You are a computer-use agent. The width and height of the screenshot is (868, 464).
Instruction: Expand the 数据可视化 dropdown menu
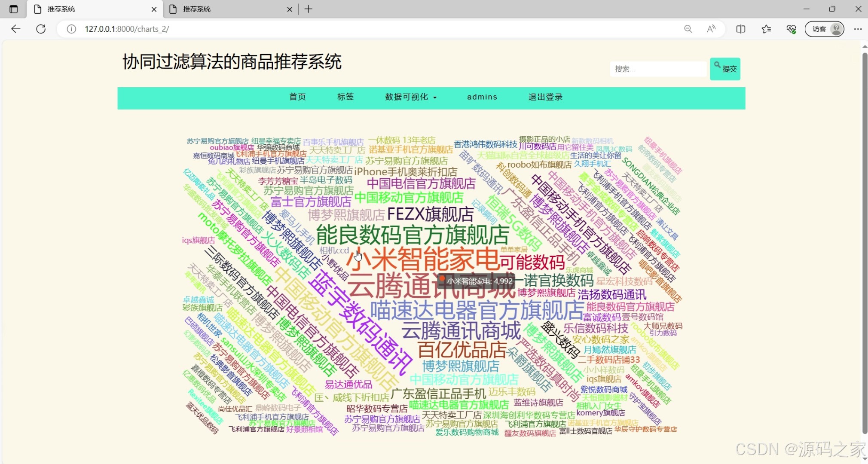[x=410, y=97]
